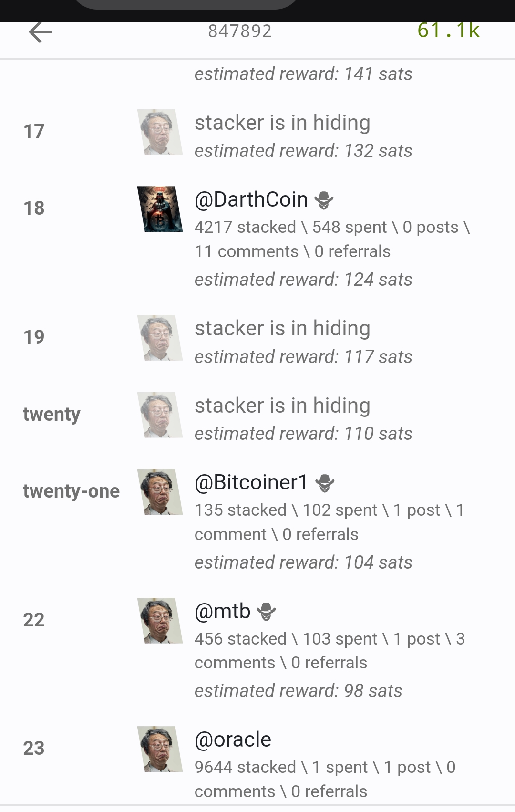The height and width of the screenshot is (812, 515).
Task: Open @oracle's profile avatar
Action: point(160,749)
